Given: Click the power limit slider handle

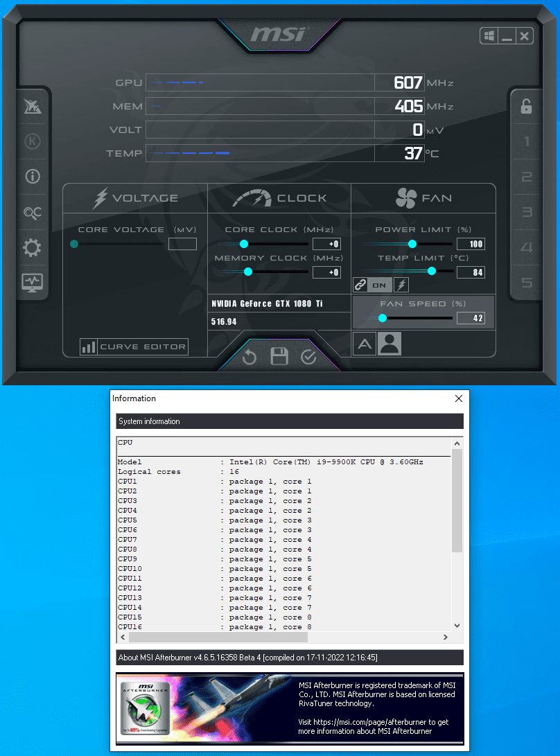Looking at the screenshot, I should [x=412, y=244].
